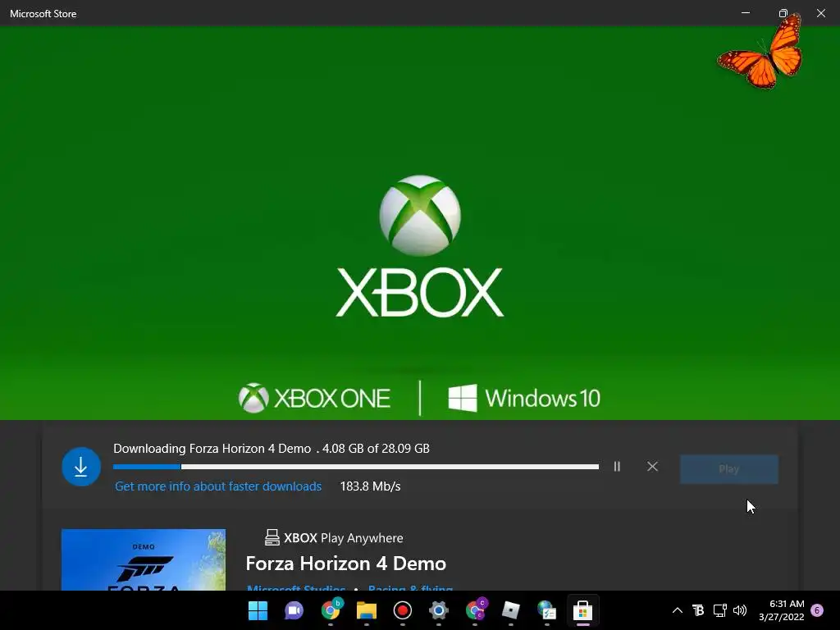Open the red record-button app in taskbar

click(402, 610)
